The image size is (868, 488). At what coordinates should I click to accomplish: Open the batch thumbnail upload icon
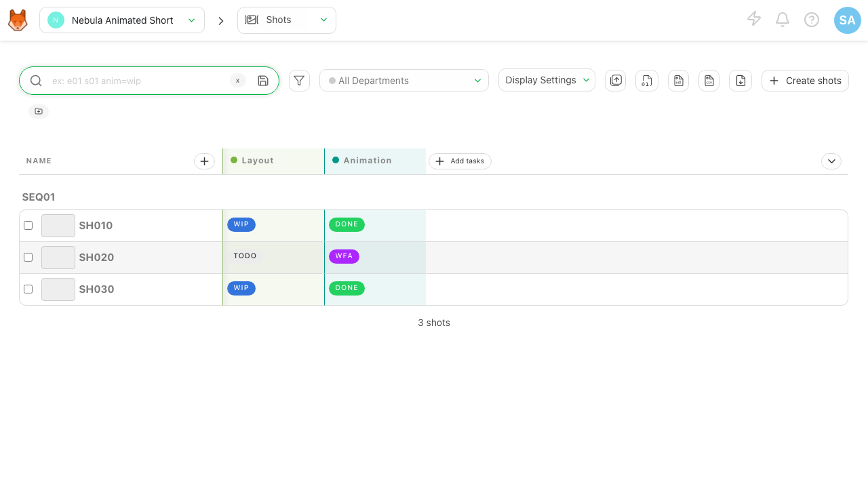[x=616, y=81]
